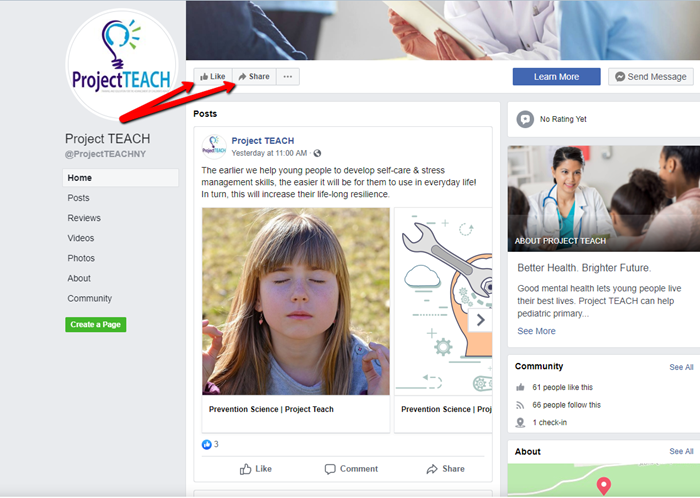Click the Project TEACH page title in sidebar

click(108, 139)
